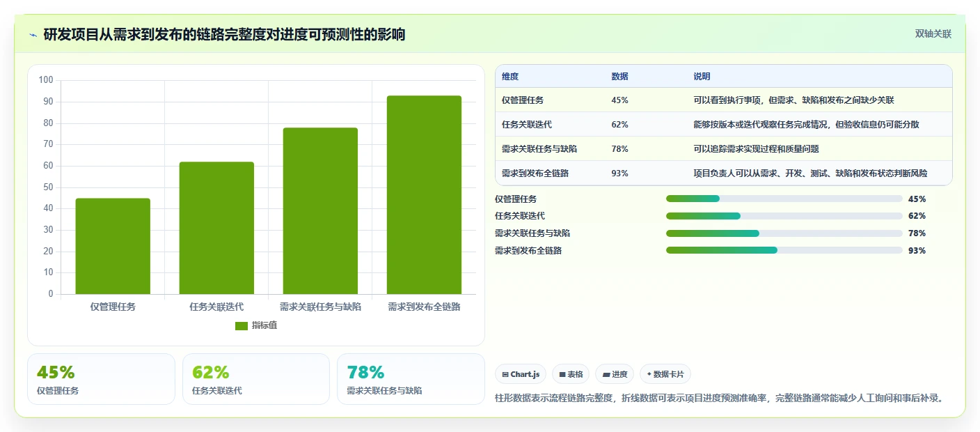Click y-axis tick label 100
980x432 pixels.
46,80
